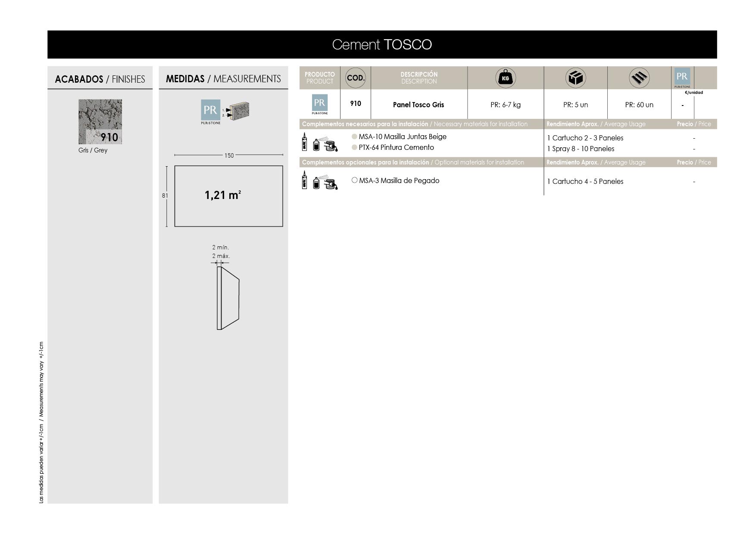Viewport: 756px width, 534px height.
Task: Click the pallet stack icon in header
Action: click(639, 78)
